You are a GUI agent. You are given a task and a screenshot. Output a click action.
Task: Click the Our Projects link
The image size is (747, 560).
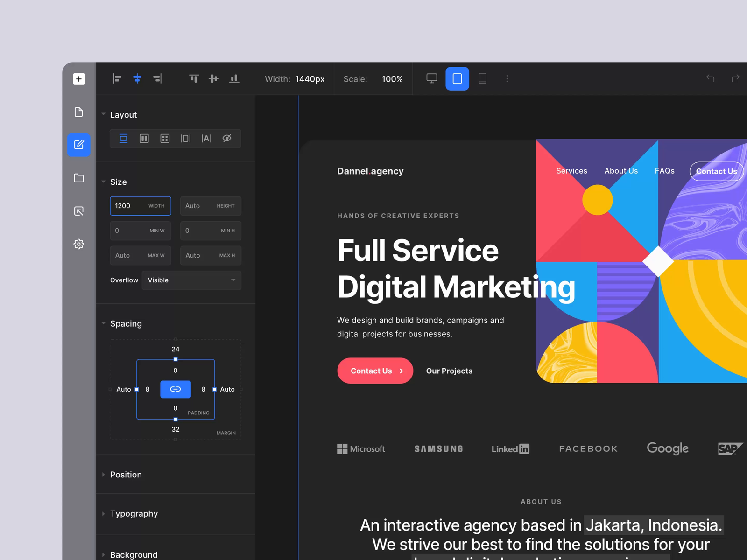click(x=449, y=371)
